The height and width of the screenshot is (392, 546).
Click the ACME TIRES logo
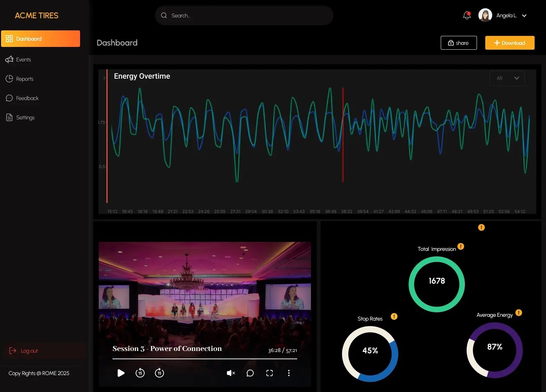click(37, 16)
